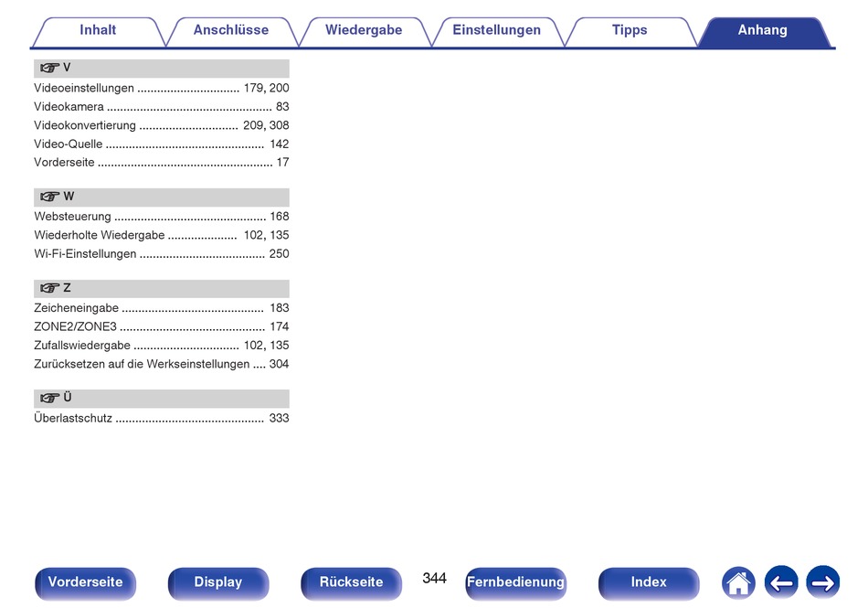The width and height of the screenshot is (868, 608).
Task: Open the Inhalt tab
Action: [x=98, y=30]
